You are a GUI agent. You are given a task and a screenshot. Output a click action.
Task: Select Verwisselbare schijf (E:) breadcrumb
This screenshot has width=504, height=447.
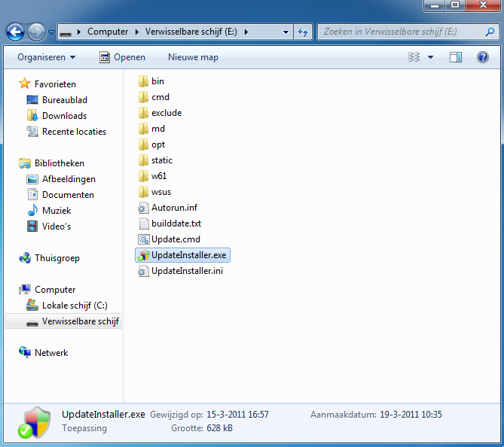tap(191, 32)
